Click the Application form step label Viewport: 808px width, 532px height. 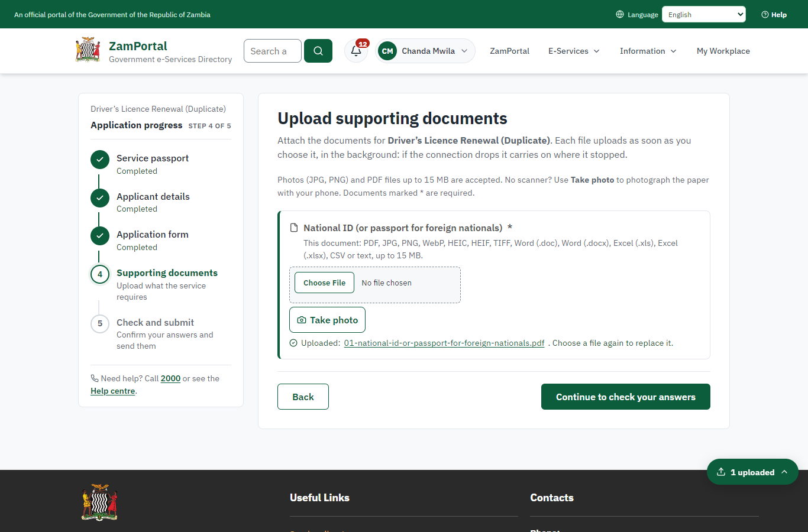(153, 234)
